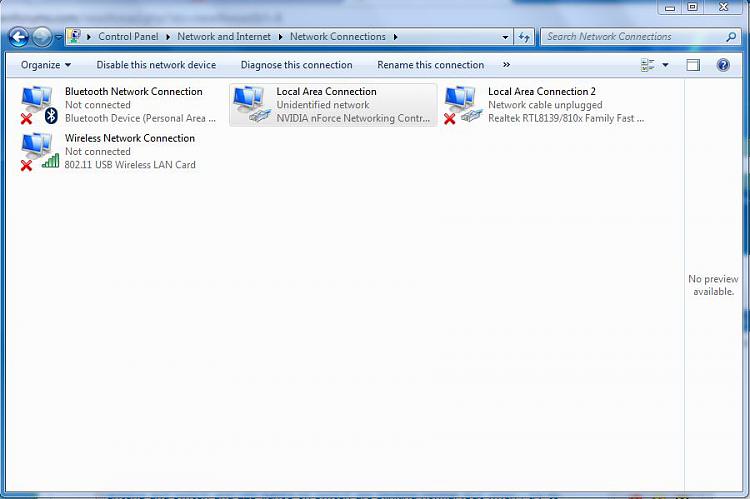Click the search magnifier icon
The width and height of the screenshot is (750, 499).
731,36
